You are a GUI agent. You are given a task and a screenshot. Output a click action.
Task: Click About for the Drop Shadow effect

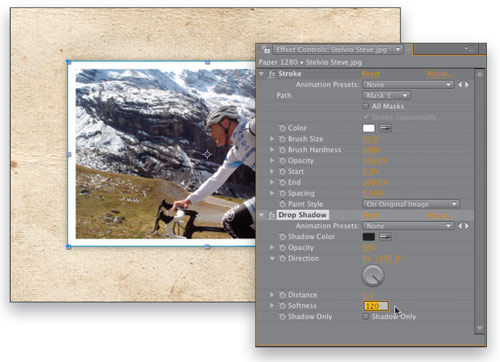[x=440, y=215]
